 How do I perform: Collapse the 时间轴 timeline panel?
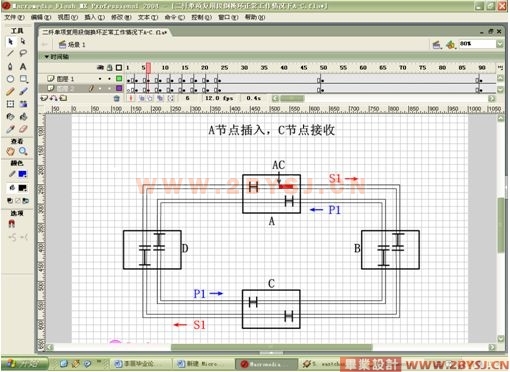point(47,57)
